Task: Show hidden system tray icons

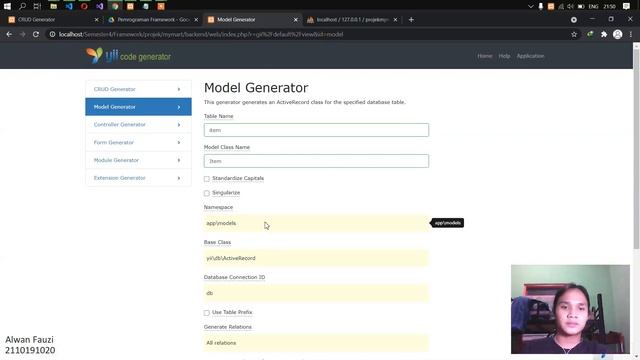Action: (x=530, y=6)
